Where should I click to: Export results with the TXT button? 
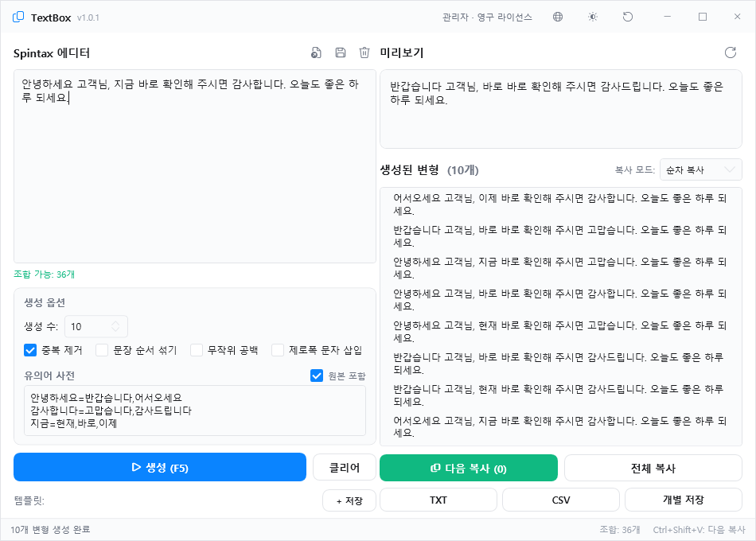(438, 500)
